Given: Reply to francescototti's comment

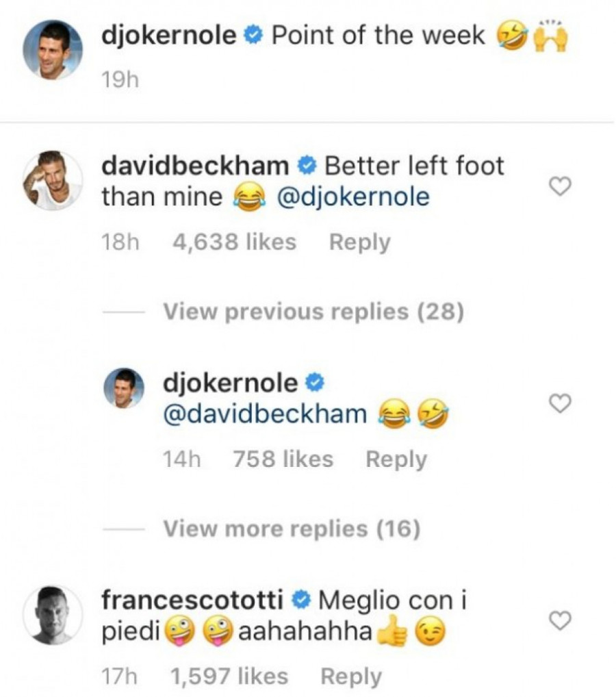Looking at the screenshot, I should pos(351,676).
